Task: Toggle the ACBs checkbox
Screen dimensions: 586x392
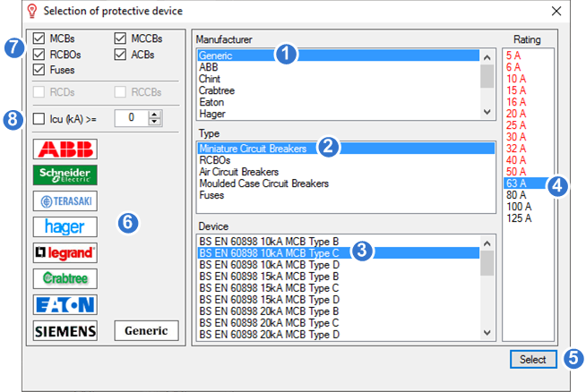Action: pyautogui.click(x=120, y=55)
